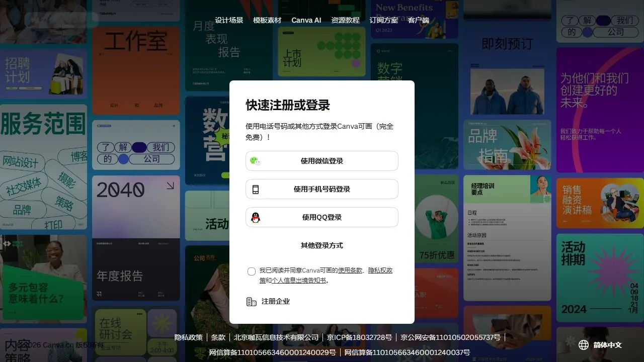This screenshot has height=362, width=644.
Task: Click the QQ penguin icon
Action: pos(256,217)
